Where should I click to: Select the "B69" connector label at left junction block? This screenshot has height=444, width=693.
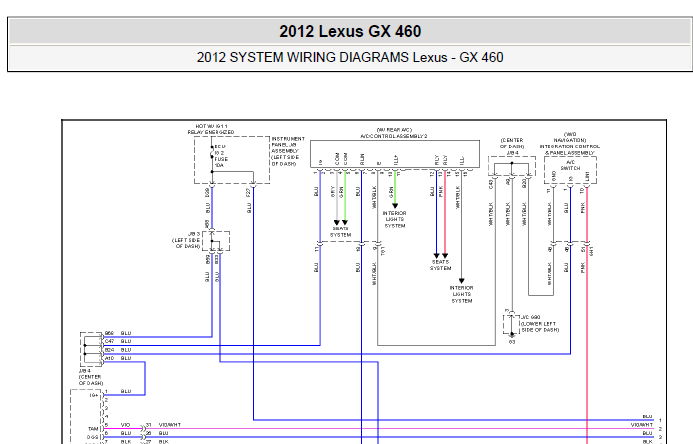click(x=109, y=333)
